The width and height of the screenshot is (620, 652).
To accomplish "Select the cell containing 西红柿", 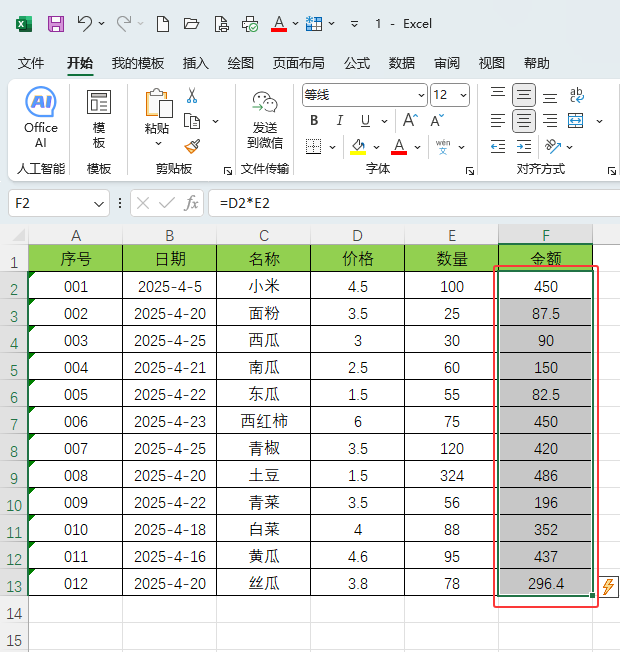I will click(264, 421).
